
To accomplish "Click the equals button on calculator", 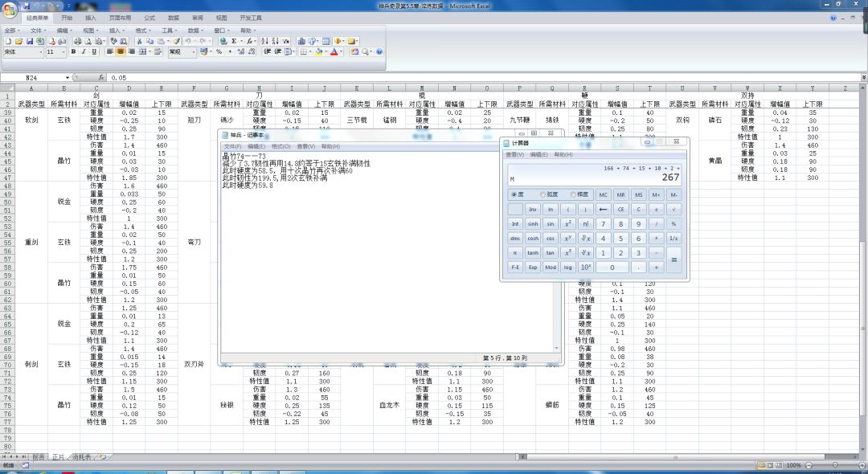I will [x=674, y=260].
